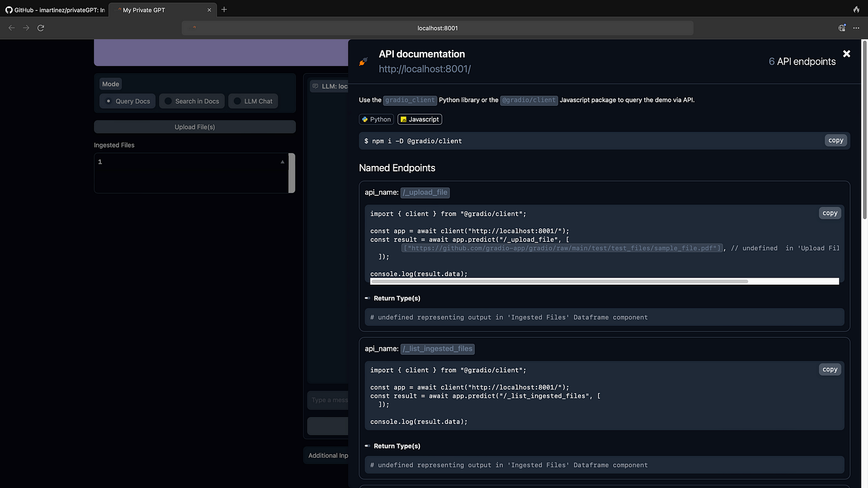This screenshot has height=488, width=868.
Task: Click the browser back arrow
Action: click(11, 28)
